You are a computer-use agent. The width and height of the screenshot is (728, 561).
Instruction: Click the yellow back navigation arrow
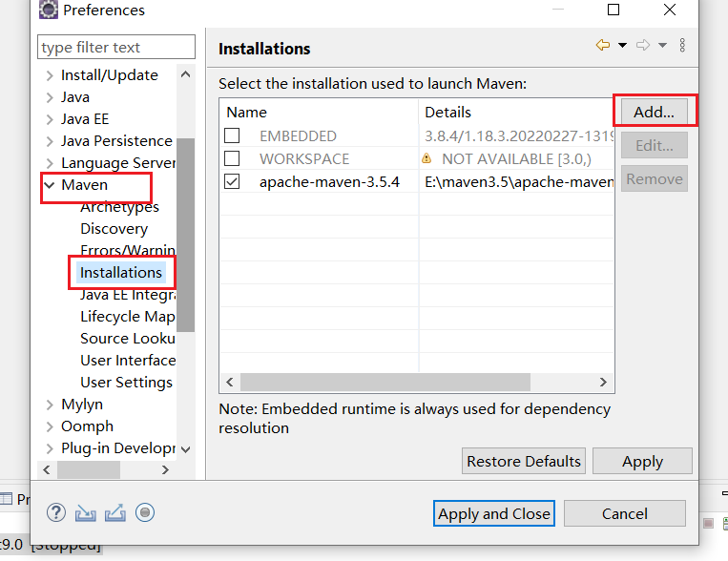click(603, 46)
